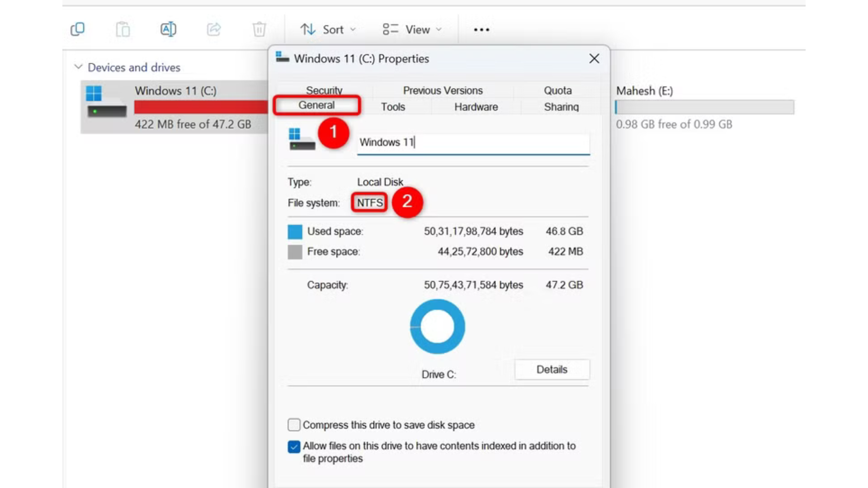This screenshot has height=488, width=868.
Task: Click the drive icon beside the name field
Action: click(x=302, y=139)
